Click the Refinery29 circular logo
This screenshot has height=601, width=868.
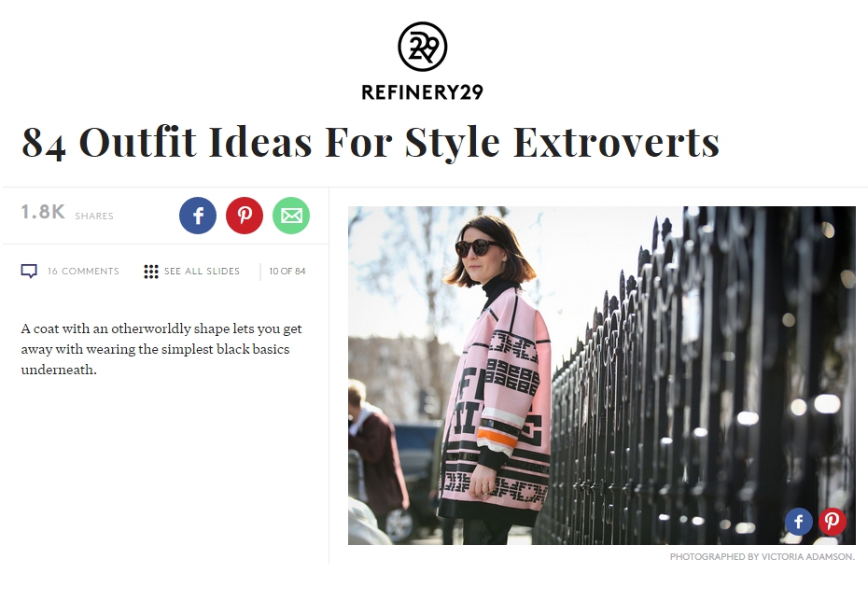(423, 47)
